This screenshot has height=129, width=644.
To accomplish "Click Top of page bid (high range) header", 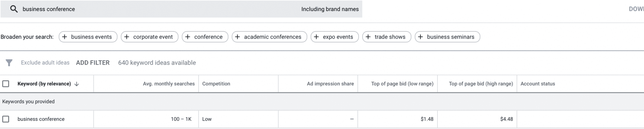I will [481, 84].
